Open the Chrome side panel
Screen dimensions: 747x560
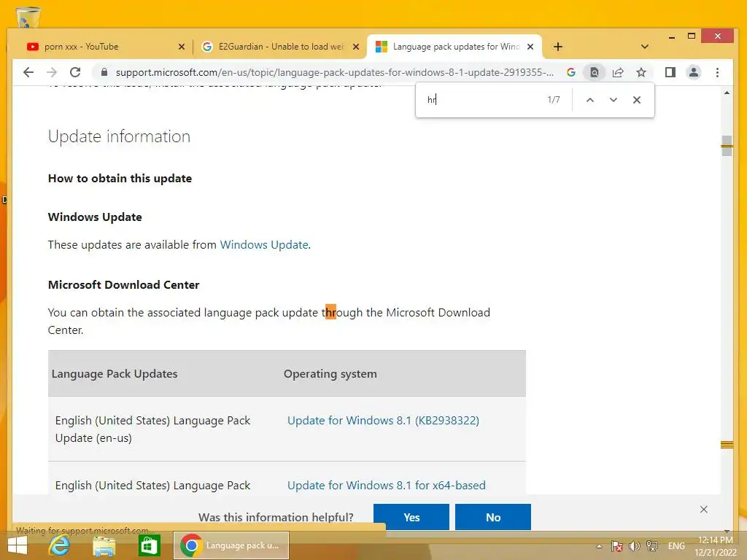[x=670, y=72]
